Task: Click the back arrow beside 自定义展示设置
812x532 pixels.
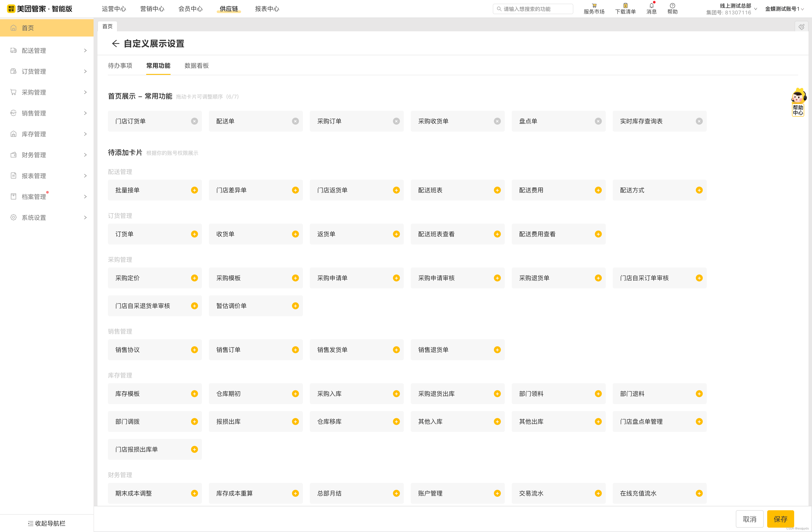Action: point(115,44)
